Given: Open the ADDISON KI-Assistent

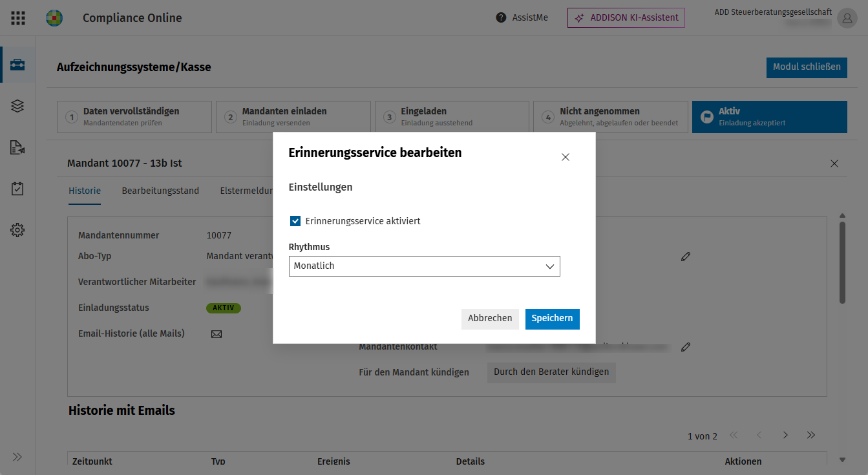Looking at the screenshot, I should pyautogui.click(x=626, y=18).
